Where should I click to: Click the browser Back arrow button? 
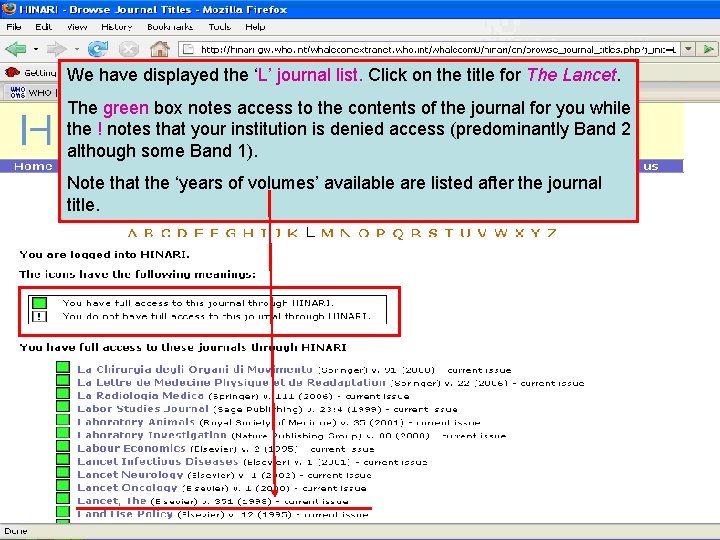tap(16, 48)
